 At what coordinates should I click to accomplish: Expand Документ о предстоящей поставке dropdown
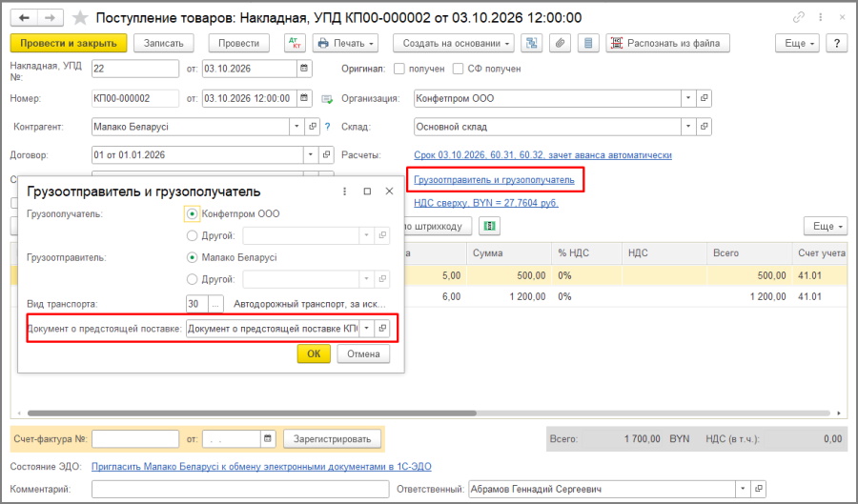(367, 329)
